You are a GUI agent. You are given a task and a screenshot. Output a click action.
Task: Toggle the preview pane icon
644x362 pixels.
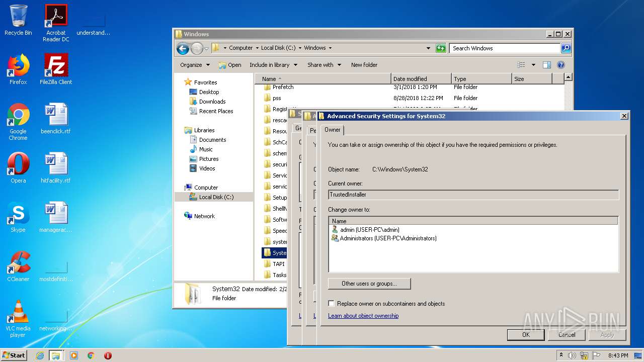click(547, 65)
